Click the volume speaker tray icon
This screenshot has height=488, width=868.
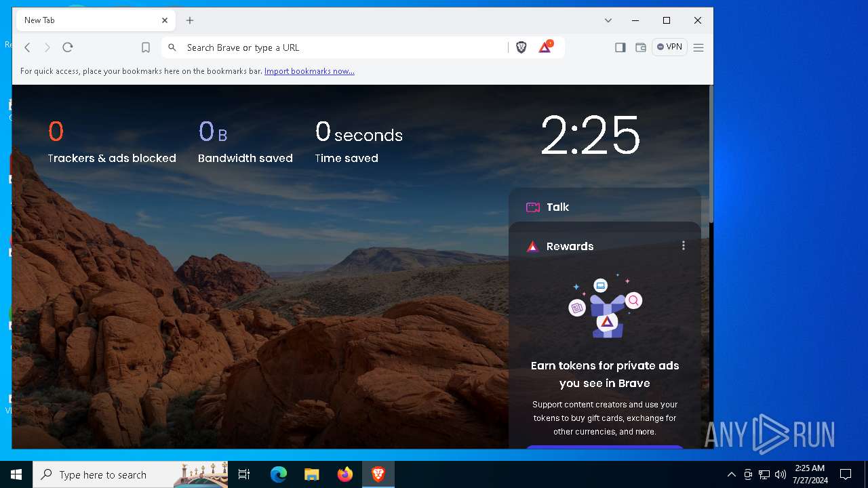(781, 474)
